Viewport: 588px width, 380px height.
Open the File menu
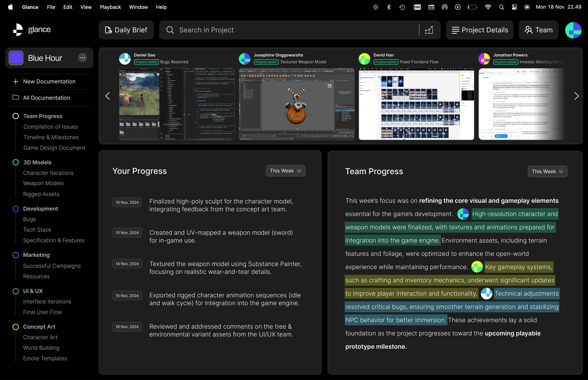51,7
